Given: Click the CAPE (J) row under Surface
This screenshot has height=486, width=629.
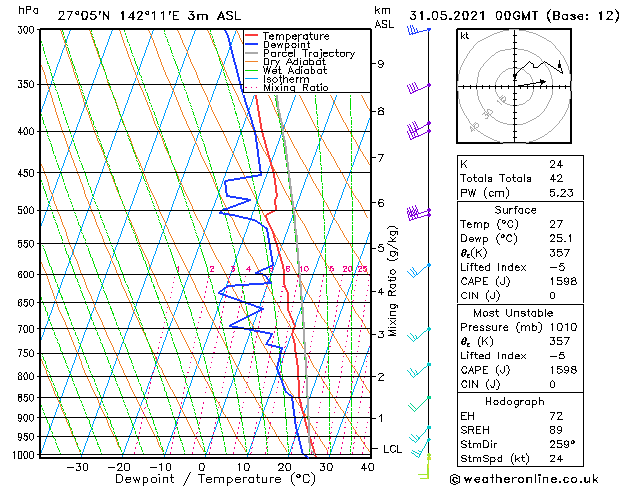Looking at the screenshot, I should tap(520, 281).
